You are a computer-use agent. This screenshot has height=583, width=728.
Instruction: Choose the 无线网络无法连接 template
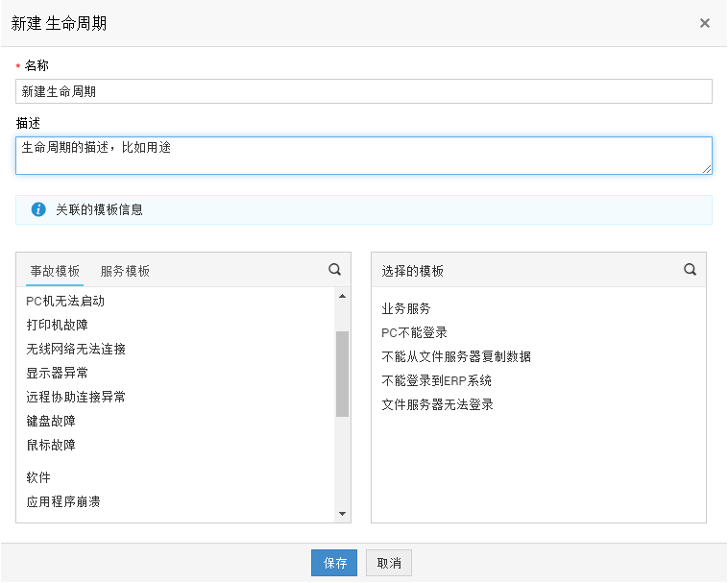click(76, 349)
